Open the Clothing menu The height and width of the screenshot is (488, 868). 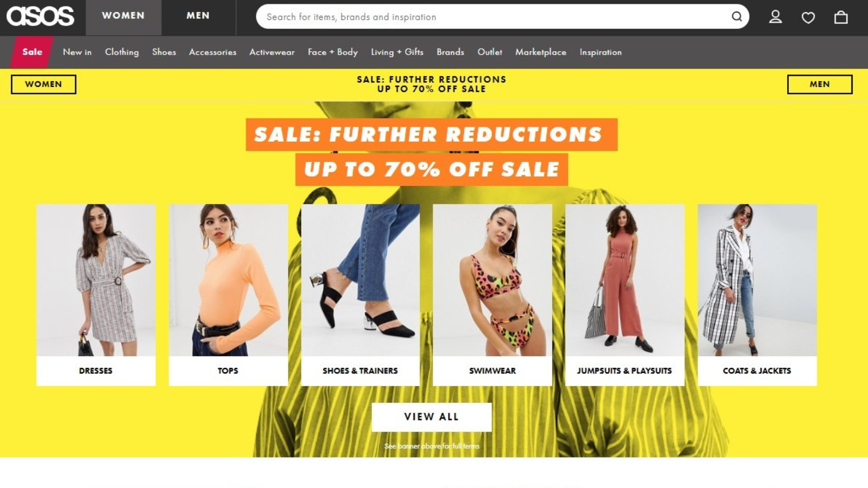point(122,52)
